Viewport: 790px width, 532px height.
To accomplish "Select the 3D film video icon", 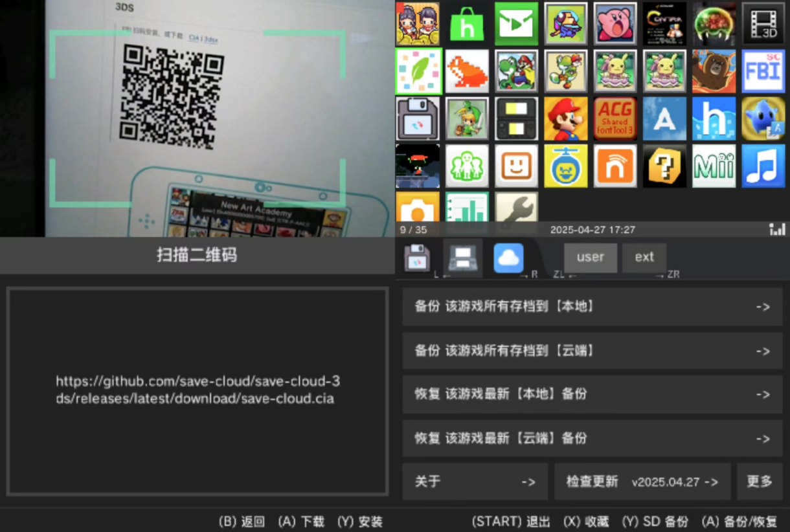I will tap(763, 24).
